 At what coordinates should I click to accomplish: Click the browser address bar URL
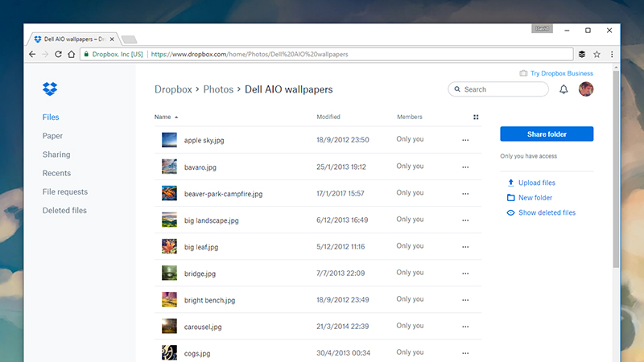coord(250,54)
